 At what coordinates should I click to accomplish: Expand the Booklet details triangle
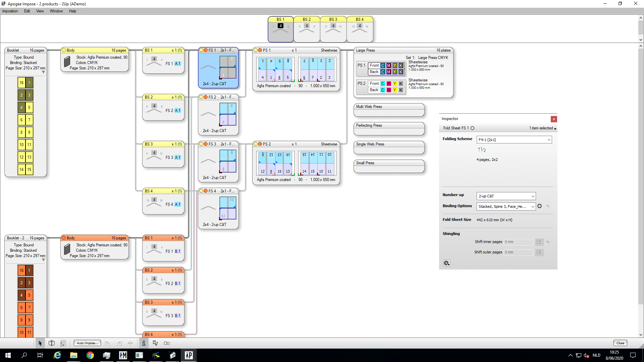click(x=43, y=72)
